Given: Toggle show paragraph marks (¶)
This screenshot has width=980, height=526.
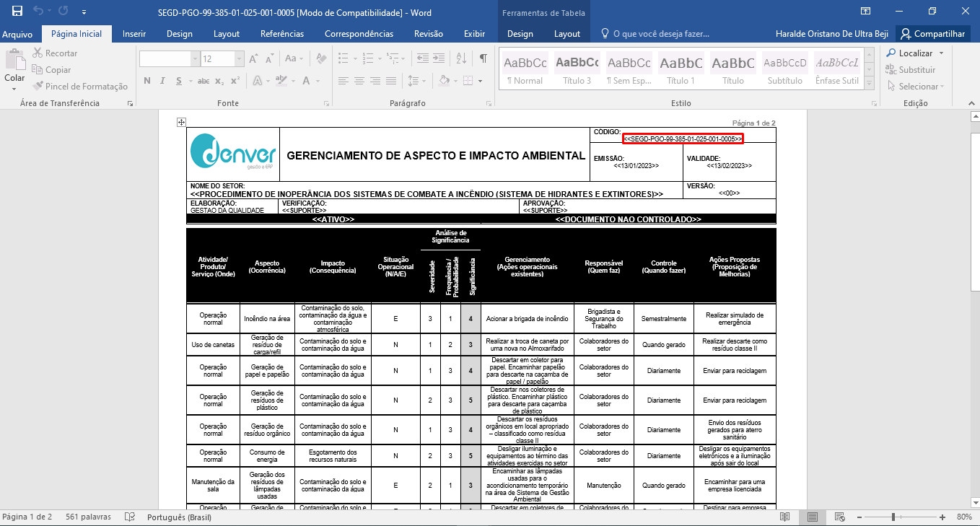Looking at the screenshot, I should [484, 58].
